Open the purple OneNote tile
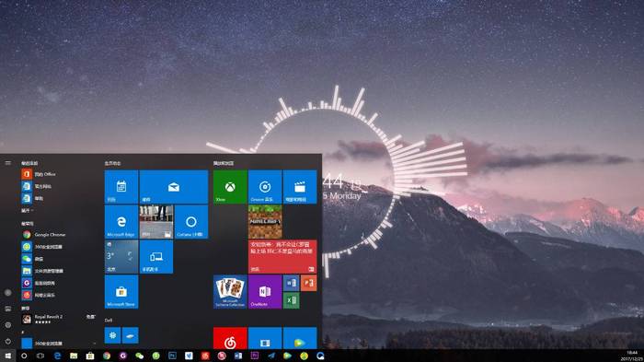 click(265, 292)
